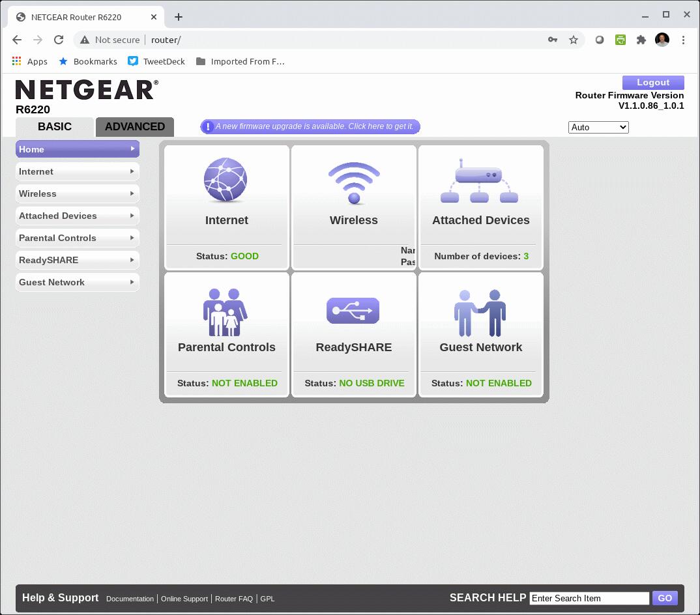The height and width of the screenshot is (615, 700).
Task: Open Chrome extensions puzzle icon
Action: click(x=641, y=40)
